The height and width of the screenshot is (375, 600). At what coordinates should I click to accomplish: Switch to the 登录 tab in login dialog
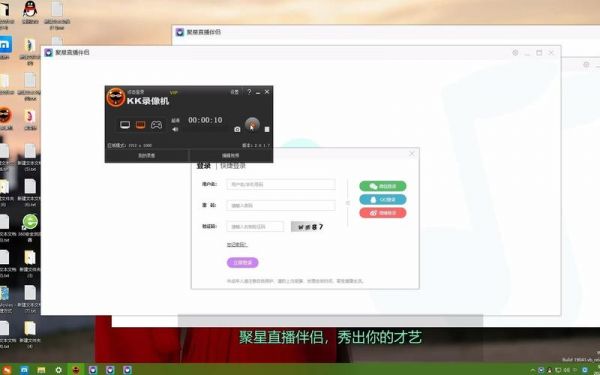[204, 166]
